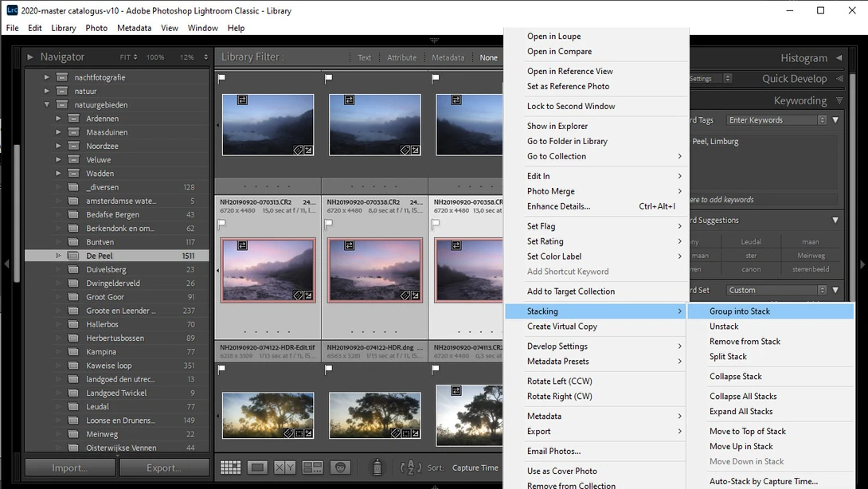Collapse the left panel with side arrow

coord(6,264)
